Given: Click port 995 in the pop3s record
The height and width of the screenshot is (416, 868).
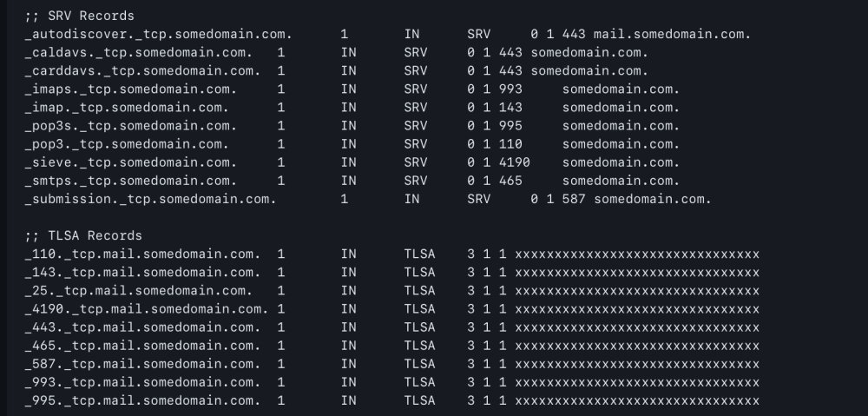Looking at the screenshot, I should (x=510, y=126).
